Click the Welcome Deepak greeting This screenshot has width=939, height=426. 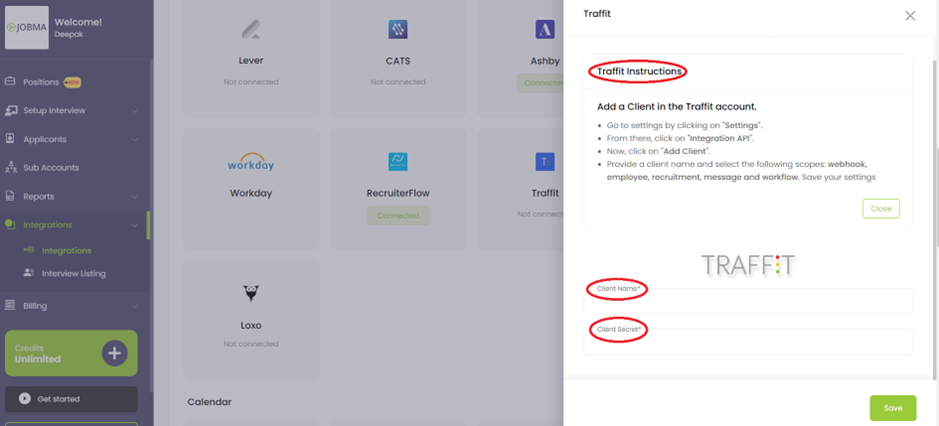coord(78,28)
